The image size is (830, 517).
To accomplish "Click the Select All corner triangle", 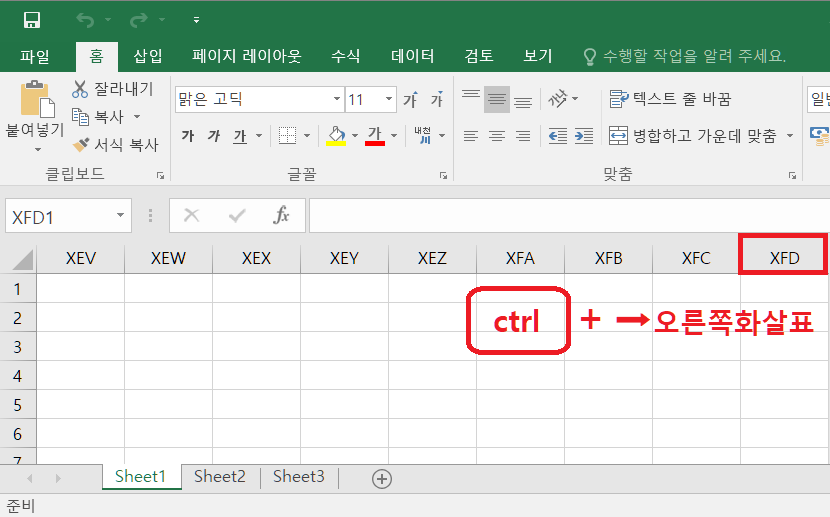I will tap(21, 259).
